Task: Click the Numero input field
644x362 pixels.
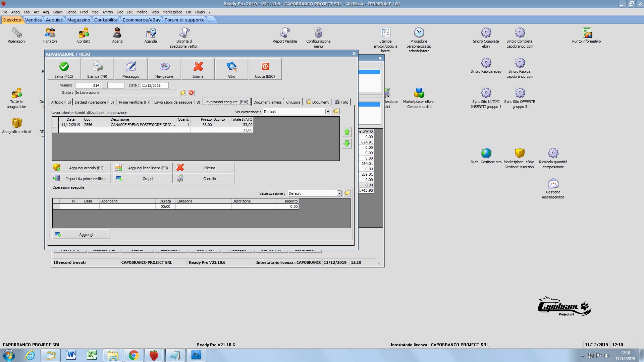Action: [88, 85]
